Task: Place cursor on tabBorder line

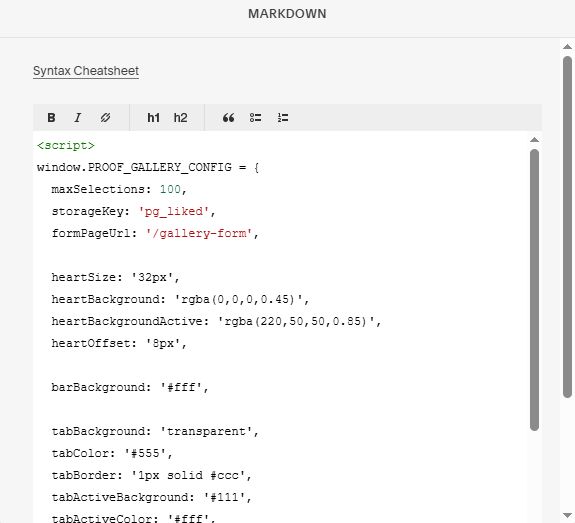Action: coord(151,475)
